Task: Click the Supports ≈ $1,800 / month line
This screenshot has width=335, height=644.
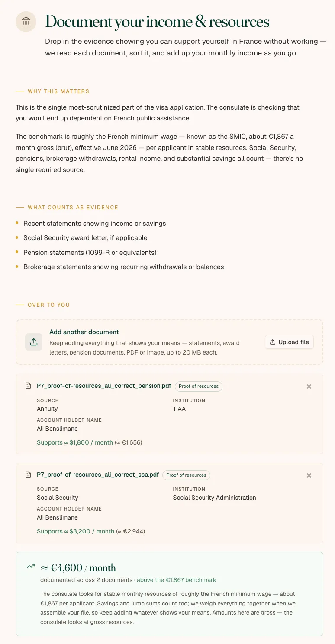Action: [90, 442]
